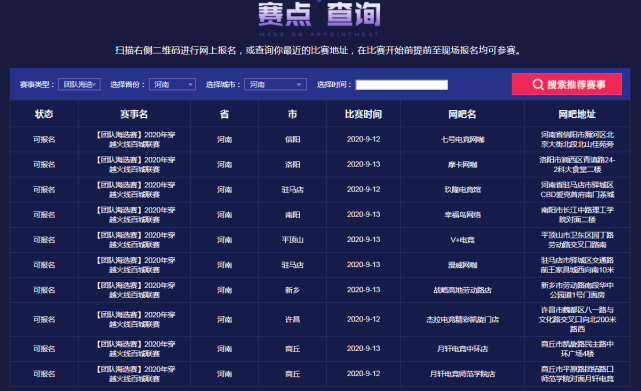Open the 选择省份 province dropdown
641x391 pixels.
coord(172,85)
